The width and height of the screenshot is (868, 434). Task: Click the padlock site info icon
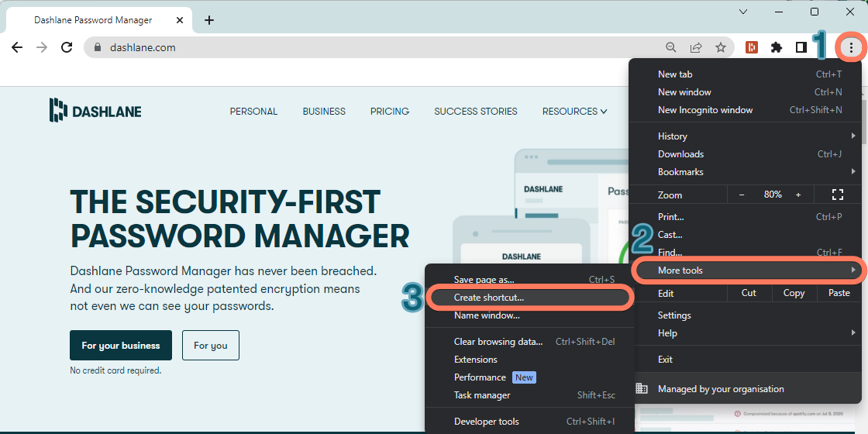98,47
